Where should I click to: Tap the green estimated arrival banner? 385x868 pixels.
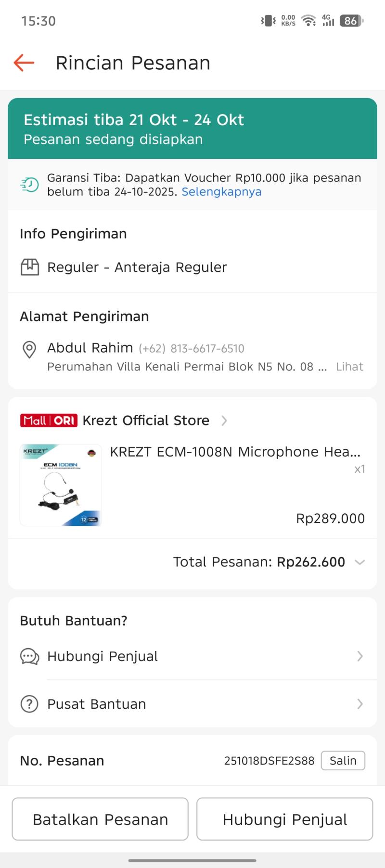coord(192,128)
